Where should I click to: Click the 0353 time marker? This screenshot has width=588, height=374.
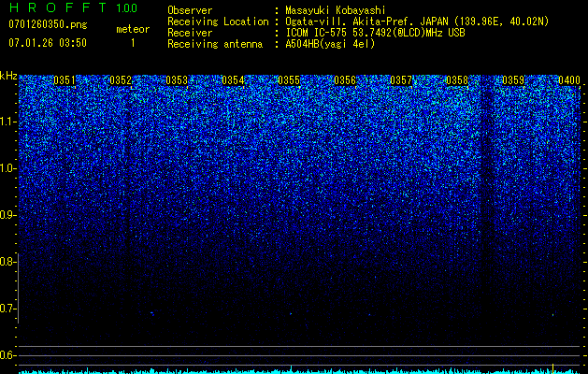click(x=177, y=80)
